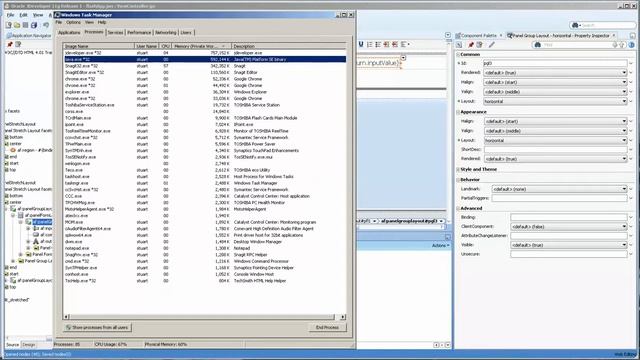Select the taskmgr.exe process row
This screenshot has height=360, width=640.
(205, 183)
